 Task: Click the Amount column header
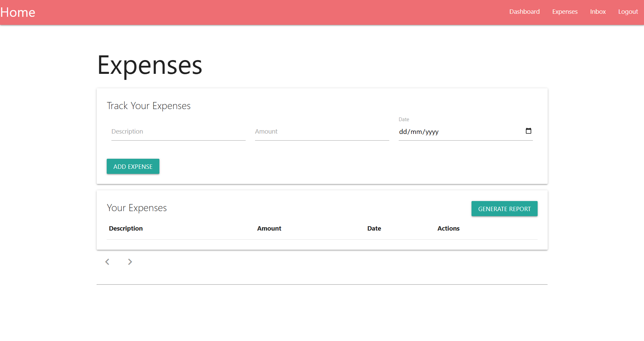(x=269, y=229)
